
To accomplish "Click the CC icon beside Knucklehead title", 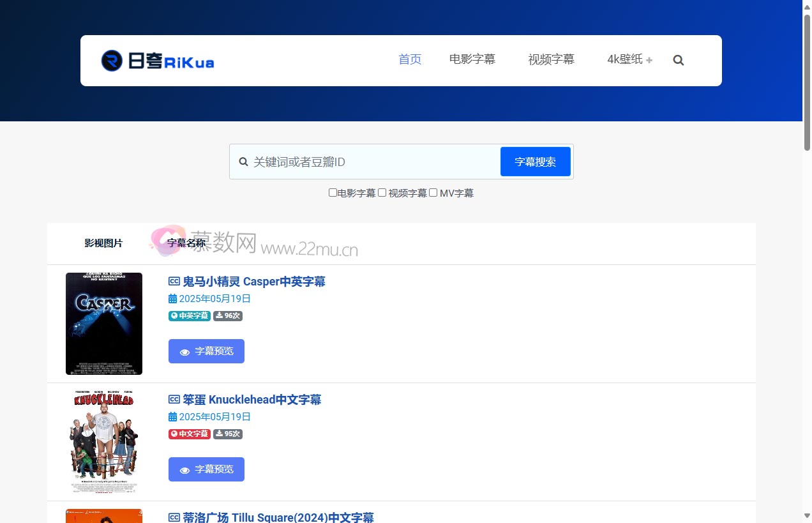I will [174, 400].
